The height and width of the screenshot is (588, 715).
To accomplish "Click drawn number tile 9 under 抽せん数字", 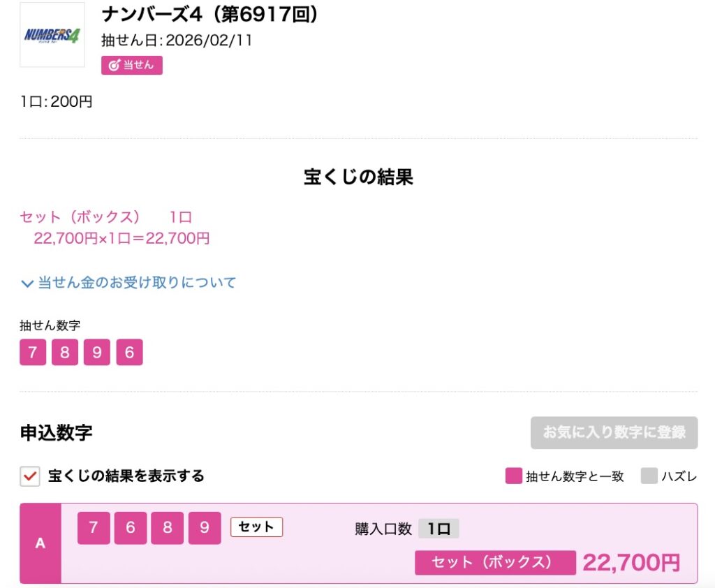I will tap(97, 353).
